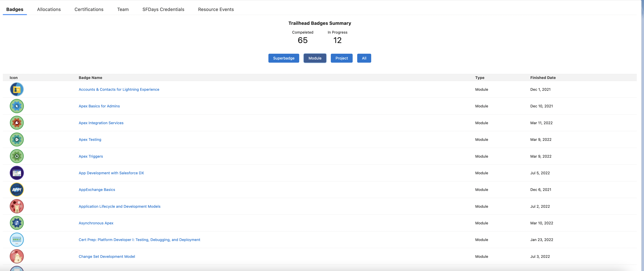Switch to the Certifications tab

pos(89,9)
